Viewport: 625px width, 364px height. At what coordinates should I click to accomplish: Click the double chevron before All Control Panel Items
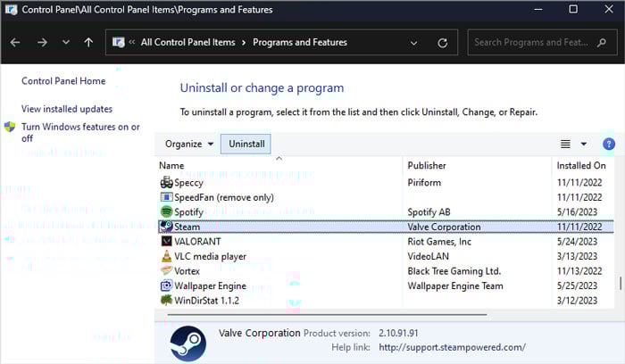(132, 42)
